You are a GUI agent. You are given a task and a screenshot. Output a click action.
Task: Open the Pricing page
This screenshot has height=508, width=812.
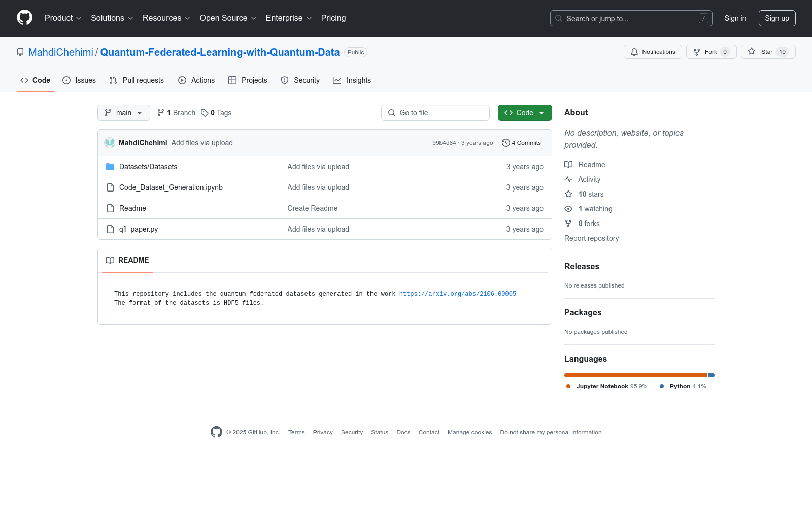tap(333, 18)
